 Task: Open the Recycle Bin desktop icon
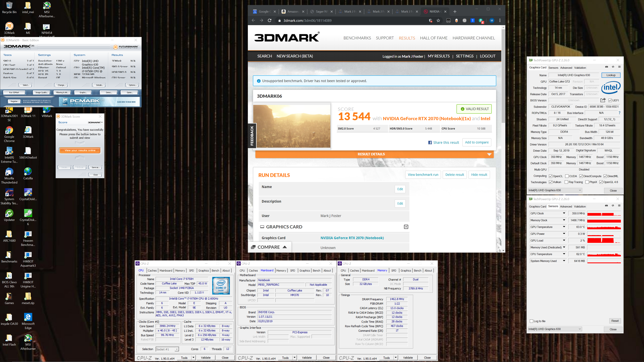[x=9, y=8]
